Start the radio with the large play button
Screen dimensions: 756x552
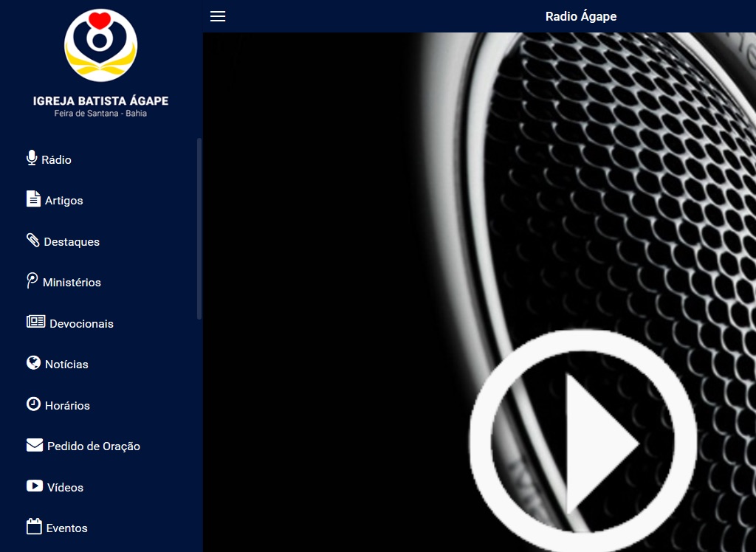point(583,443)
